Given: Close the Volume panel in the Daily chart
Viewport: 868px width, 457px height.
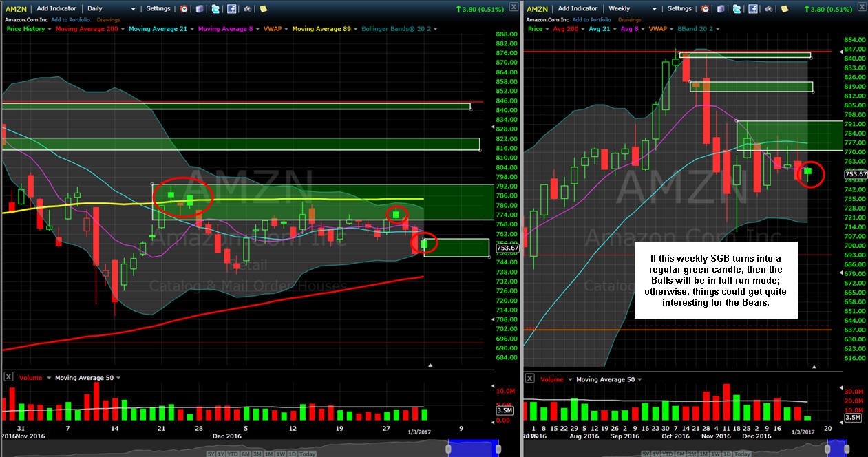Looking at the screenshot, I should coord(8,377).
